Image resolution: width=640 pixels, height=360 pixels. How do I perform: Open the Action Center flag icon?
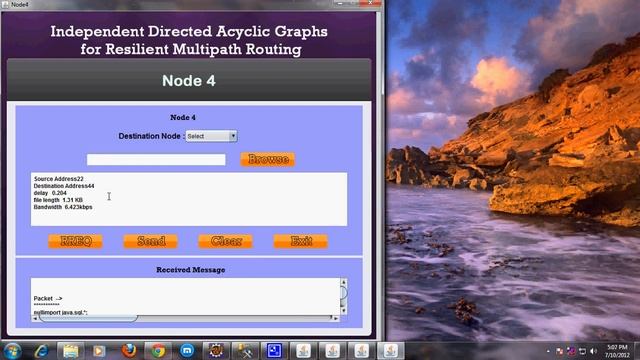tap(560, 351)
